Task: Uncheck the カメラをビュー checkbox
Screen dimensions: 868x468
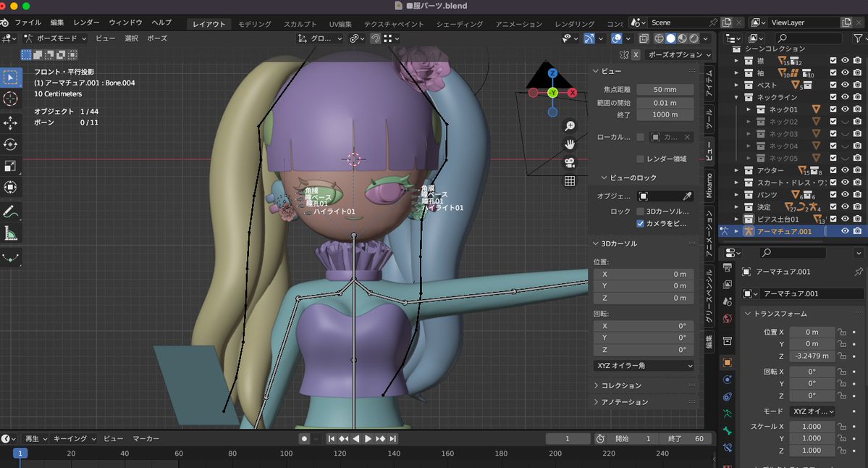Action: click(640, 224)
